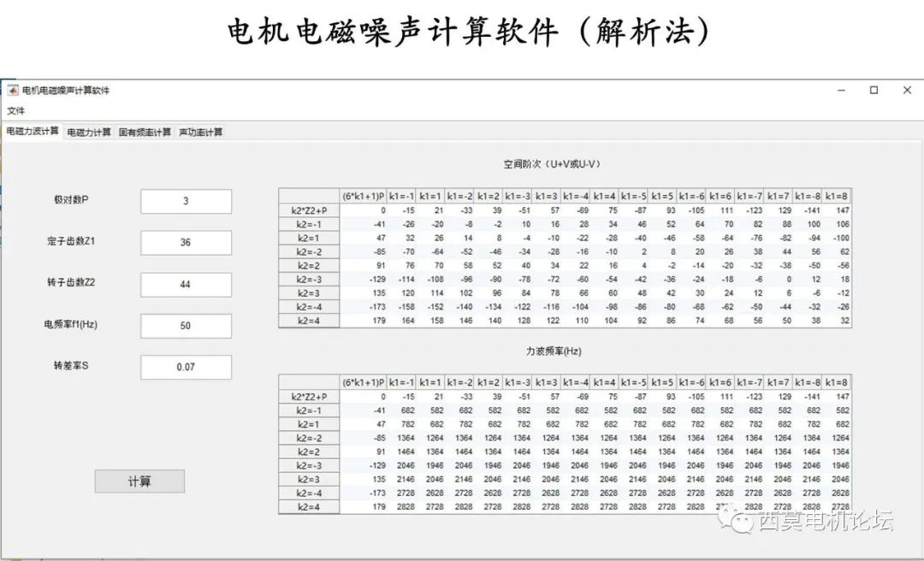The image size is (924, 561).
Task: Click the k2*Z2+P row label in frequency table
Action: point(311,396)
